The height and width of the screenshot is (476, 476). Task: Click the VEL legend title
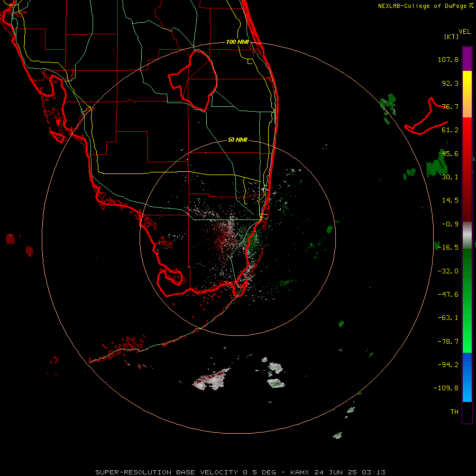[464, 32]
